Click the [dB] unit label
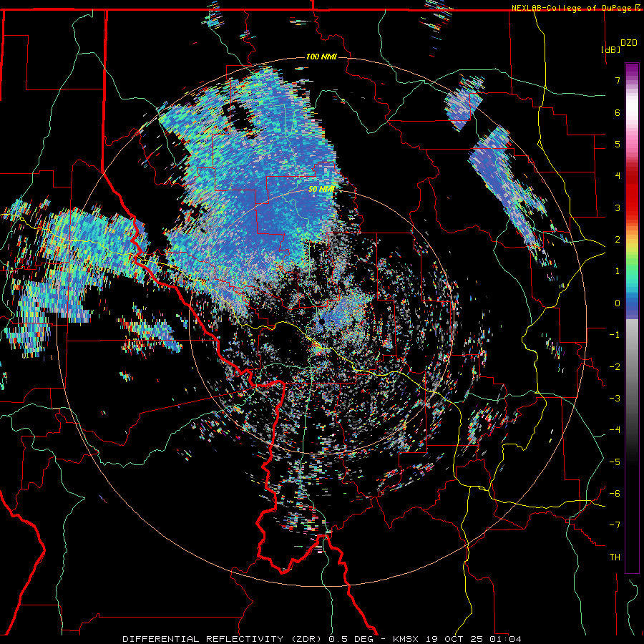644x644 pixels. [x=611, y=49]
